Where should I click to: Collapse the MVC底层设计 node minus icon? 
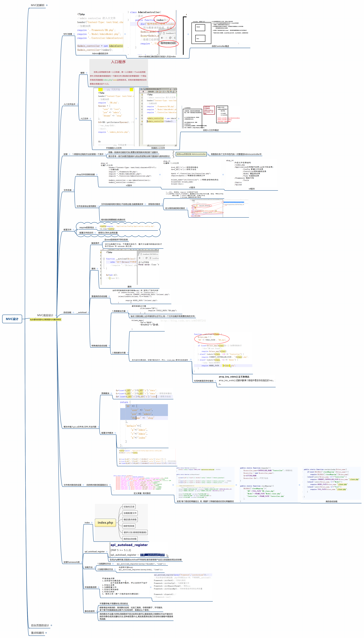click(56, 315)
